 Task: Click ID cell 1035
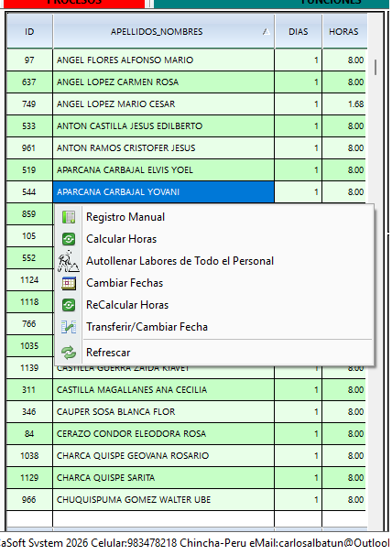(x=29, y=345)
